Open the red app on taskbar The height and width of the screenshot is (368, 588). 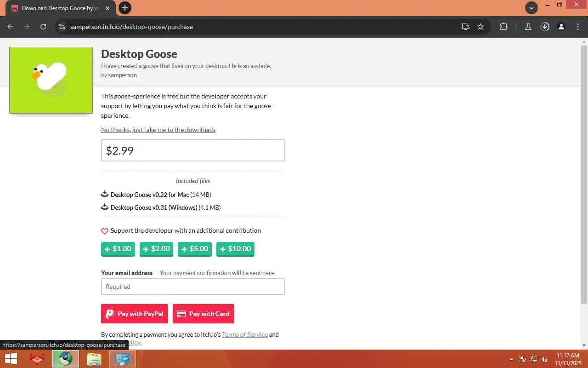37,359
